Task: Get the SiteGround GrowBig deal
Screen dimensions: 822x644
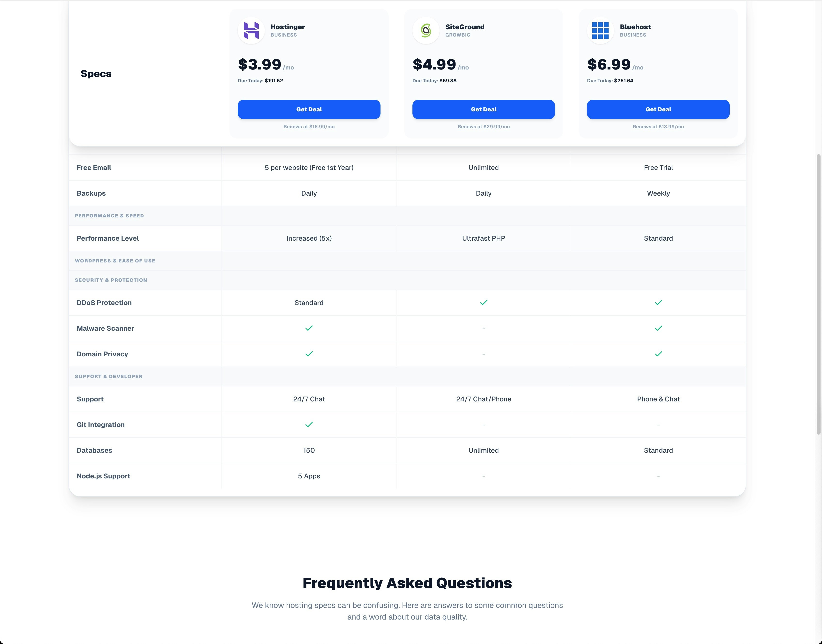Action: tap(483, 109)
